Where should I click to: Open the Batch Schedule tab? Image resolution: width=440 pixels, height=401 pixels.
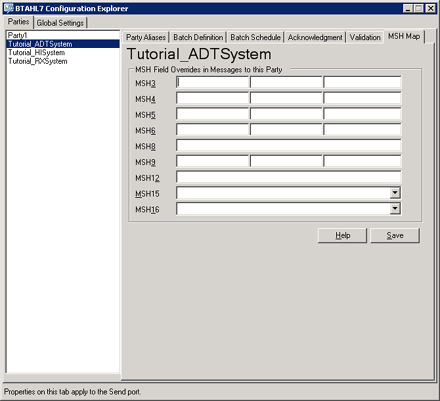point(255,37)
